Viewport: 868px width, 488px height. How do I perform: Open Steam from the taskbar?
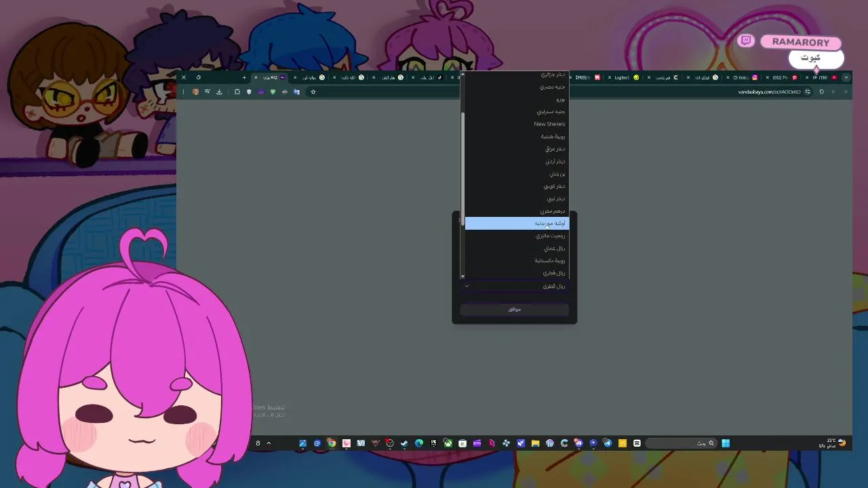404,443
